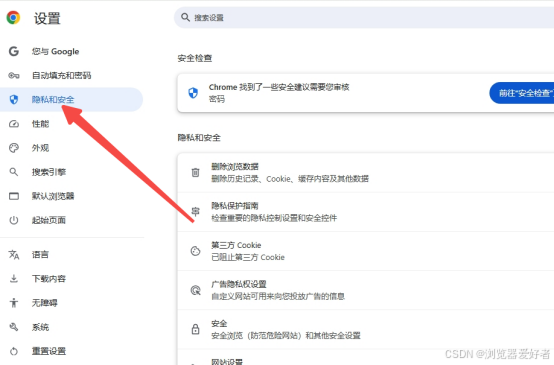
Task: Click the magnifier icon for 搜索引擎
Action: [14, 172]
